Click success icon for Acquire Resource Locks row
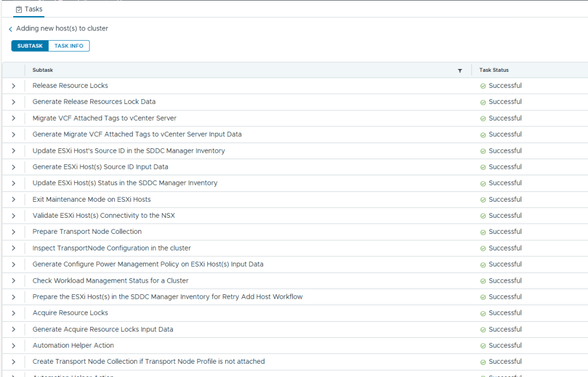Screen dimensions: 588x377 [x=483, y=313]
